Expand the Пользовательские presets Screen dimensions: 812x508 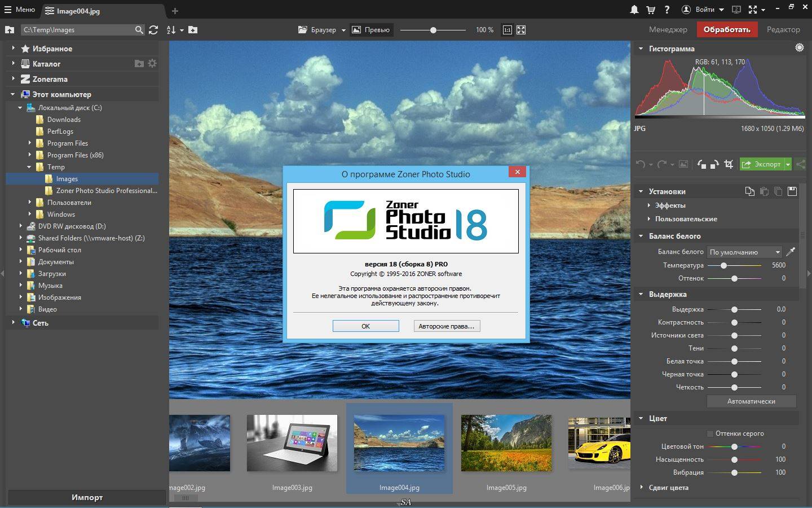point(649,219)
